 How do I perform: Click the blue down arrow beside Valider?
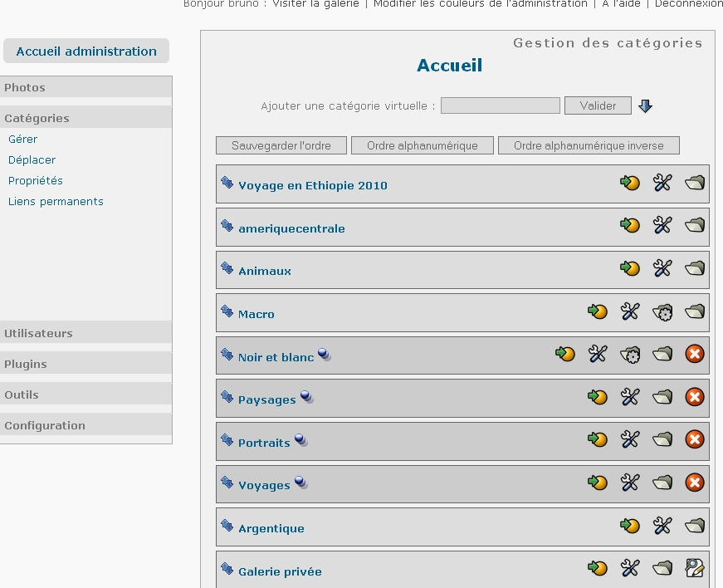pos(645,106)
